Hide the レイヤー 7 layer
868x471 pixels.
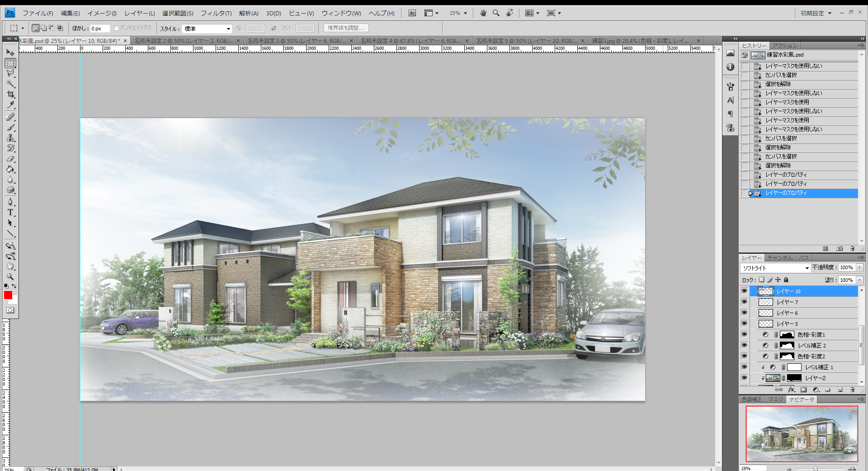(744, 302)
